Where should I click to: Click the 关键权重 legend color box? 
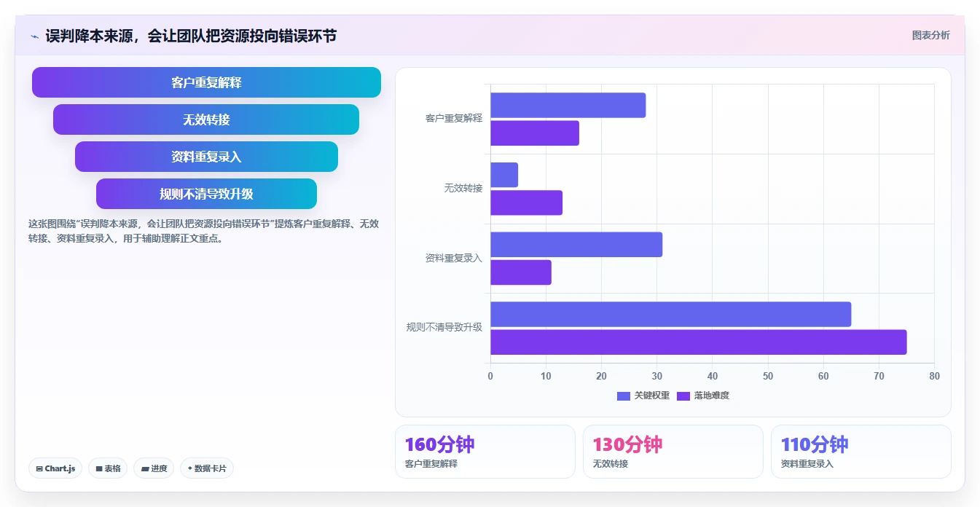coord(623,396)
